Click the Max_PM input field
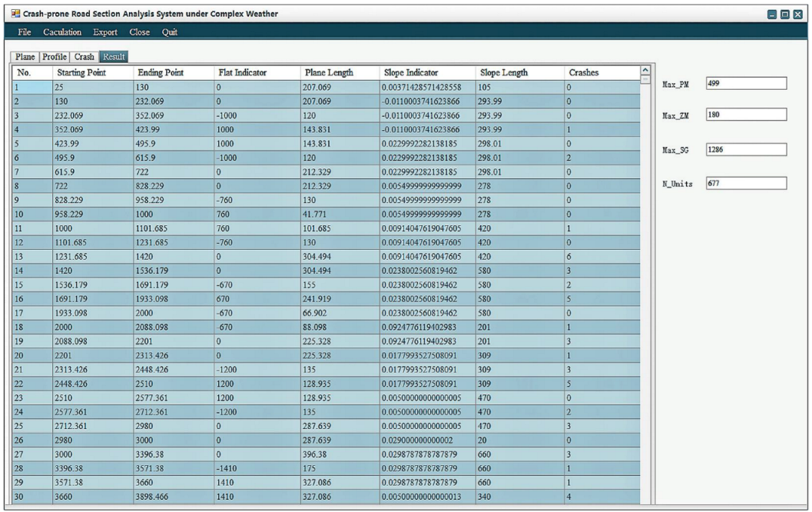This screenshot has height=512, width=812. tap(746, 83)
